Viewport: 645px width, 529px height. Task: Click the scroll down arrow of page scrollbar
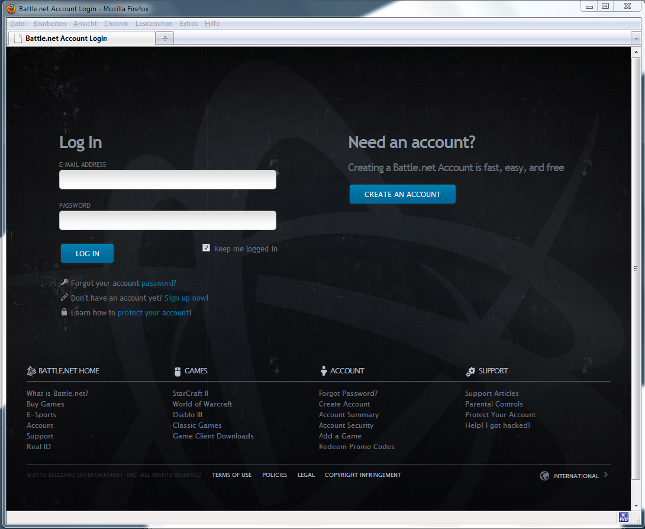(636, 505)
